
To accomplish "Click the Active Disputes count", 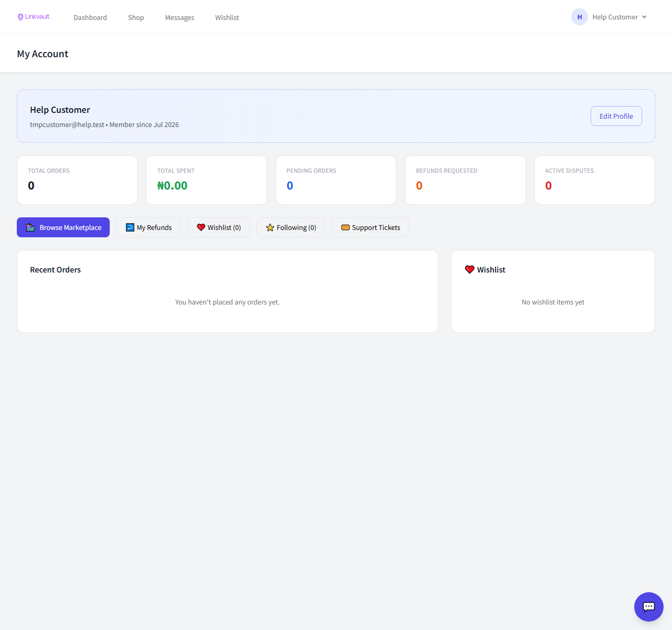I will pyautogui.click(x=548, y=185).
